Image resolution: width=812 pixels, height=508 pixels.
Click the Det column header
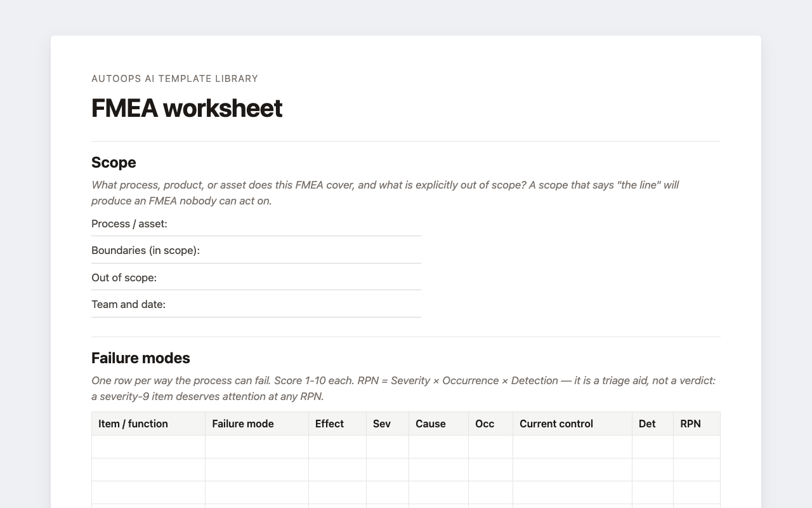pyautogui.click(x=653, y=424)
